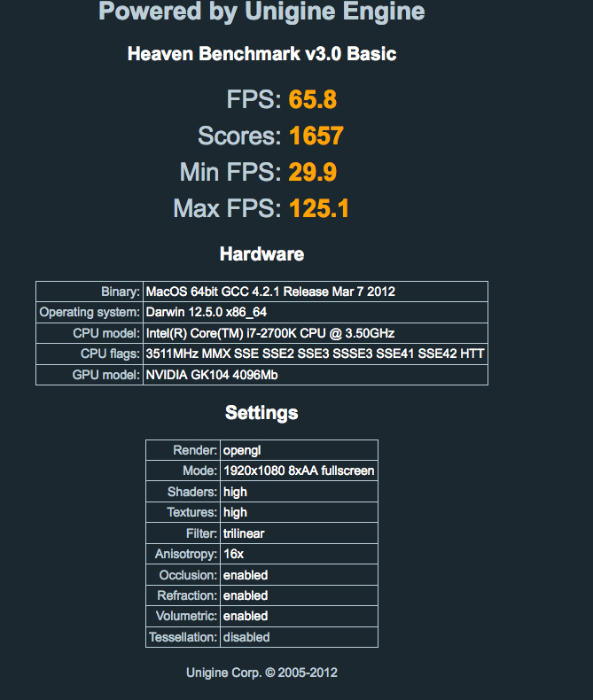593x700 pixels.
Task: Click the Binary row value cell
Action: coord(316,292)
